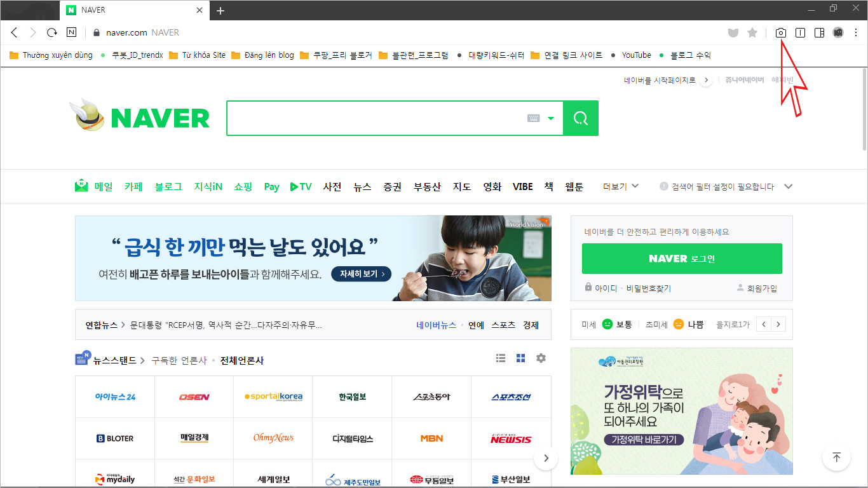Click the 비밀번호찾기 link
Viewport: 868px width, 488px height.
coord(648,288)
